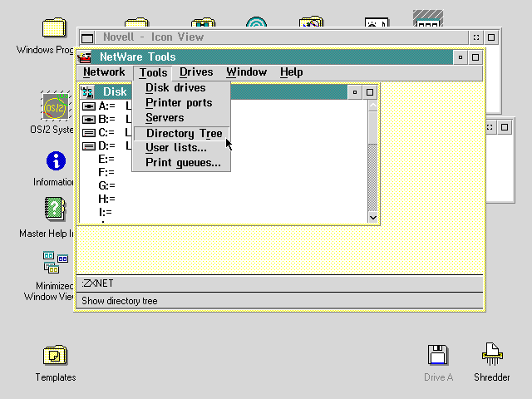Click the Novell - Icon View title bar

click(x=282, y=37)
